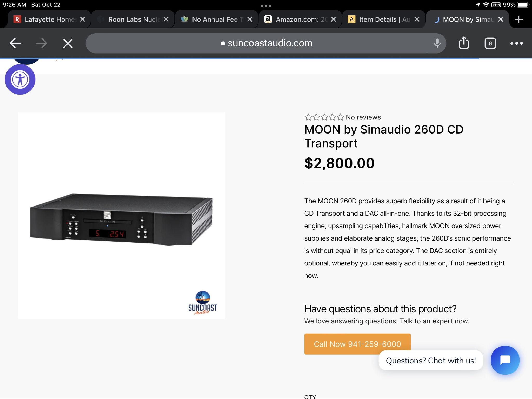Show the open tabs overview
This screenshot has height=399, width=532.
click(490, 43)
